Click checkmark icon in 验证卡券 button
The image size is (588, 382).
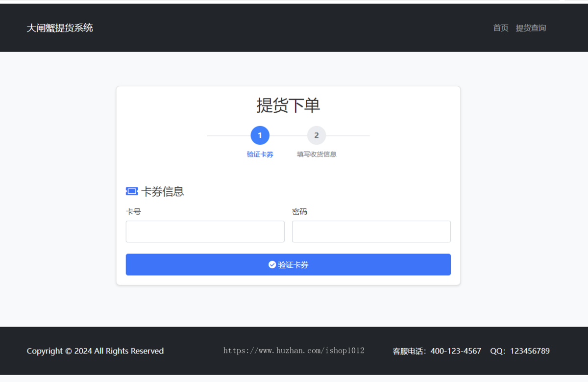pyautogui.click(x=272, y=265)
